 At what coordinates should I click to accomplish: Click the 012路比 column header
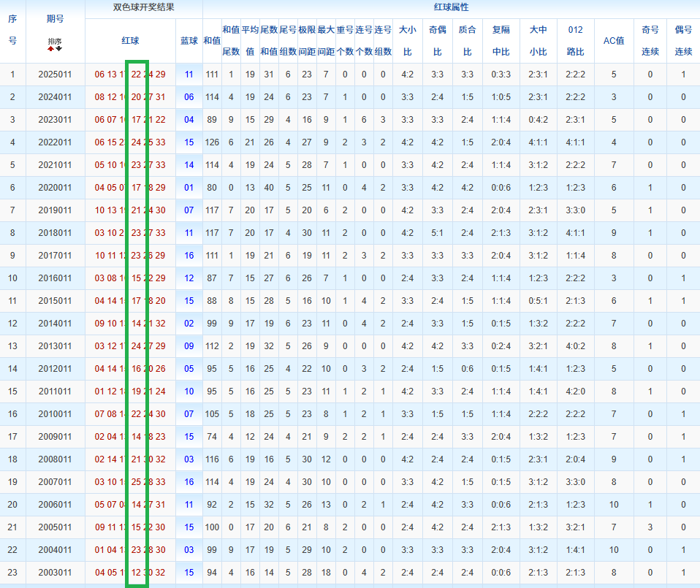[x=575, y=41]
